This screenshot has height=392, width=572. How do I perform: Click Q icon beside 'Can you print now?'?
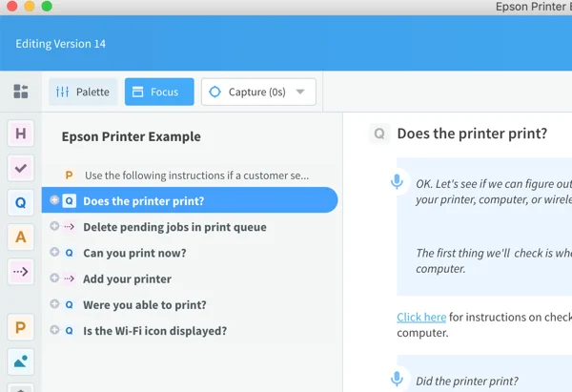[70, 253]
